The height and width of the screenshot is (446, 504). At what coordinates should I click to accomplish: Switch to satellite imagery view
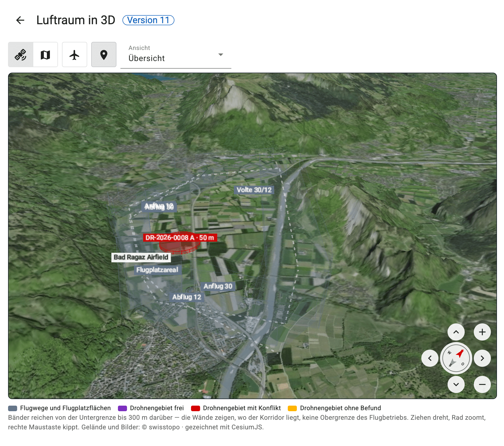pyautogui.click(x=21, y=54)
